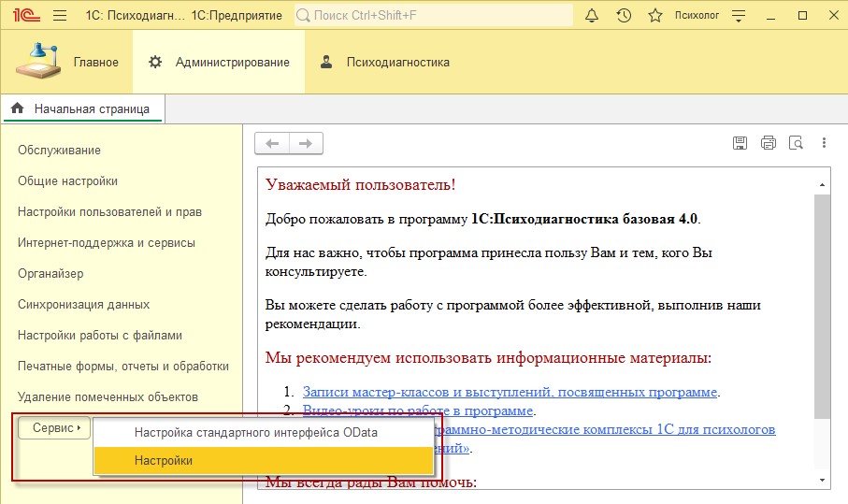Image resolution: width=848 pixels, height=504 pixels.
Task: Open service and settings menu icon
Action: [739, 15]
